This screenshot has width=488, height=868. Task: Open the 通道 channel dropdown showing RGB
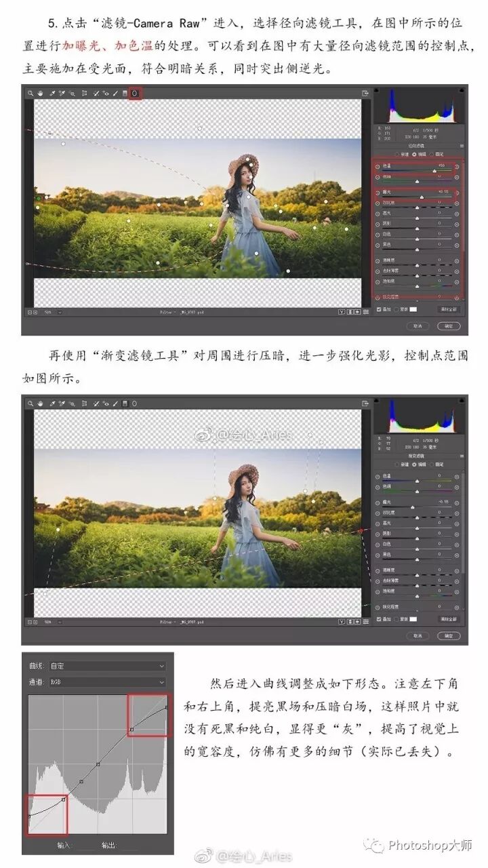[x=106, y=682]
